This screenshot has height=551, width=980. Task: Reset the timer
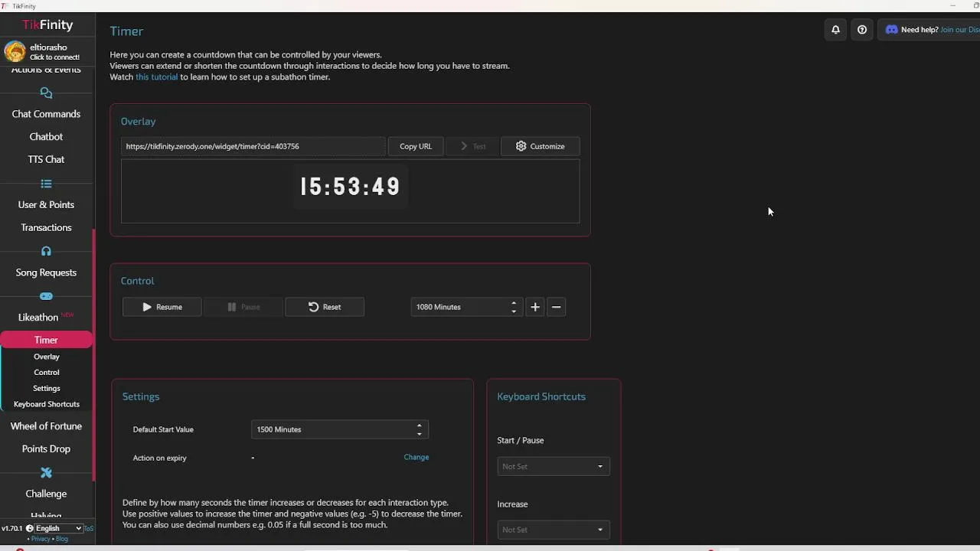point(325,307)
